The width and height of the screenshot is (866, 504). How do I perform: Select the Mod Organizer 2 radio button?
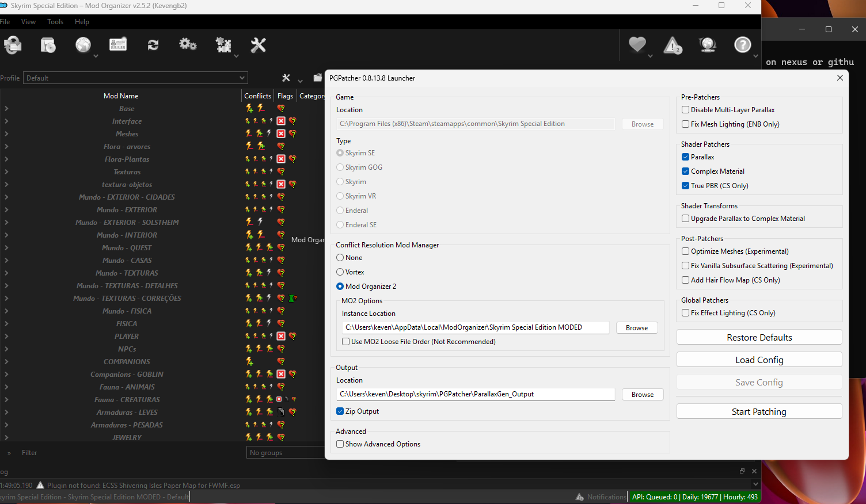coord(340,287)
